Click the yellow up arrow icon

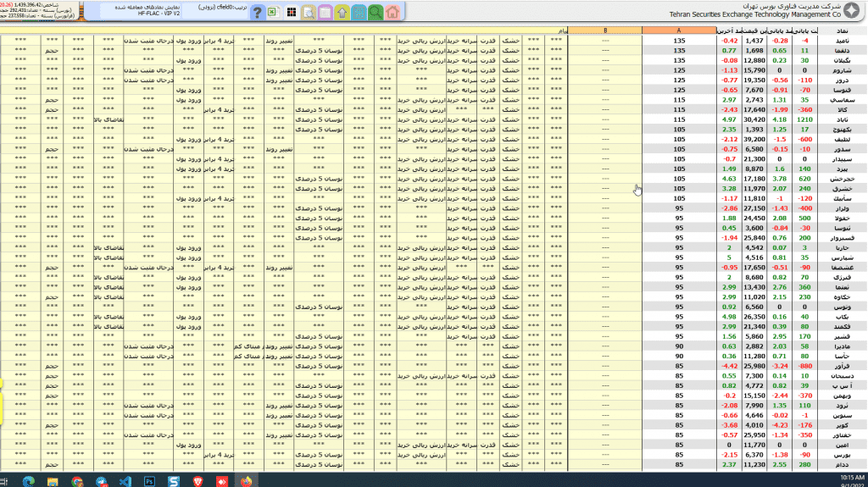click(x=341, y=12)
